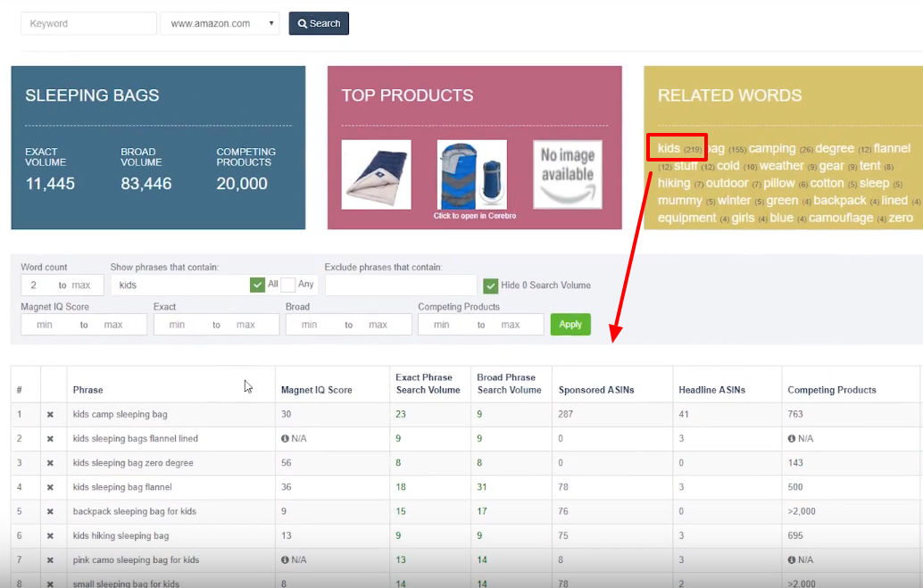Click info icon in Competing Products row 2
923x588 pixels.
792,438
